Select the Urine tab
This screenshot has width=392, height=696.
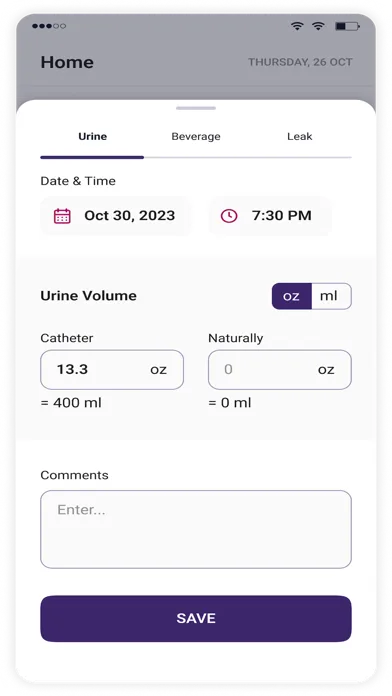point(92,136)
